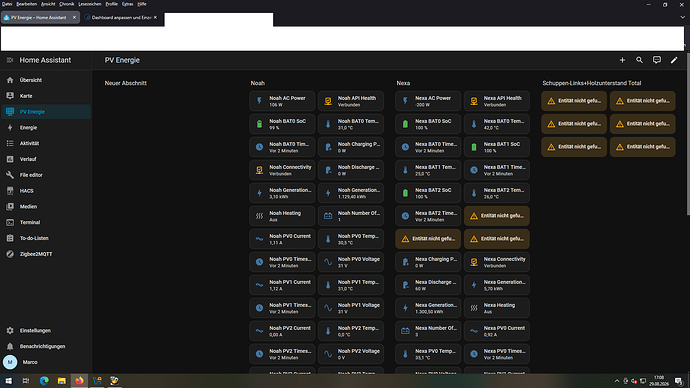The image size is (690, 388).
Task: Open the File editor sidebar item
Action: (46, 175)
